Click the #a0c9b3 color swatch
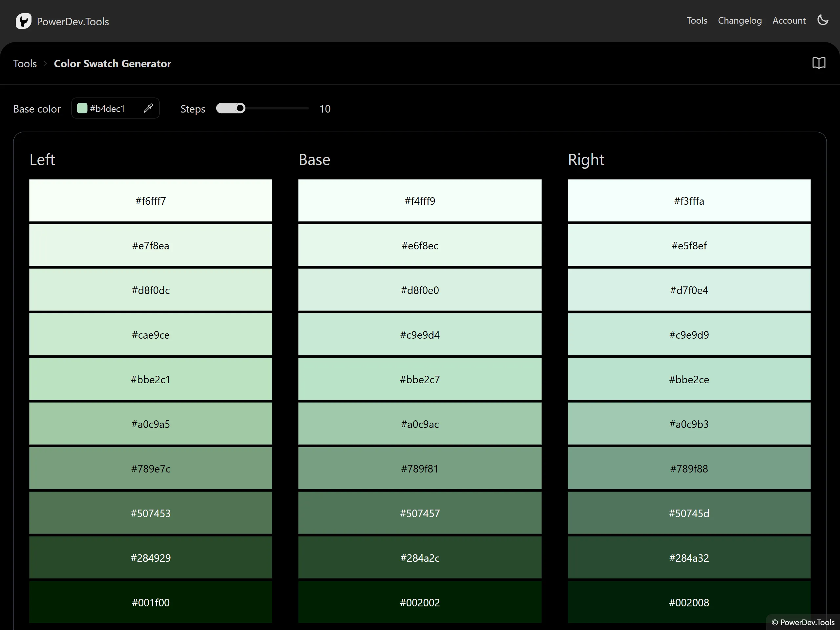Viewport: 840px width, 630px height. (x=688, y=424)
